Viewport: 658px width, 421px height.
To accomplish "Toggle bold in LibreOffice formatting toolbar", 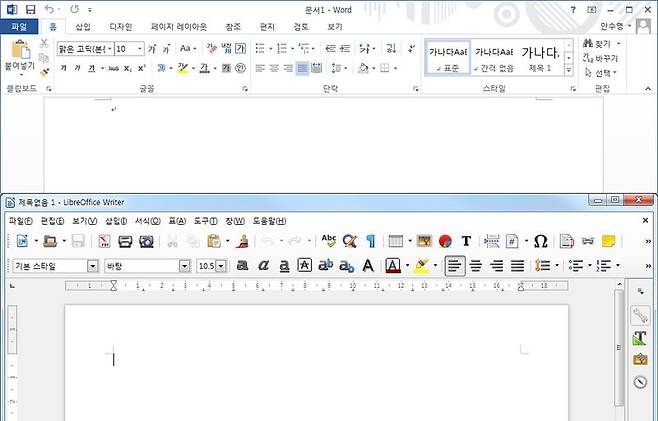I will point(243,265).
